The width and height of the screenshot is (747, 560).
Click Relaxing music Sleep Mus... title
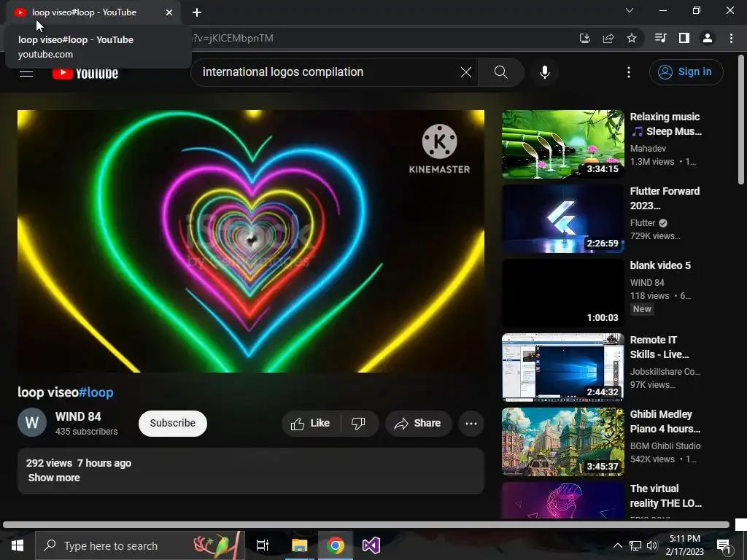(x=665, y=124)
